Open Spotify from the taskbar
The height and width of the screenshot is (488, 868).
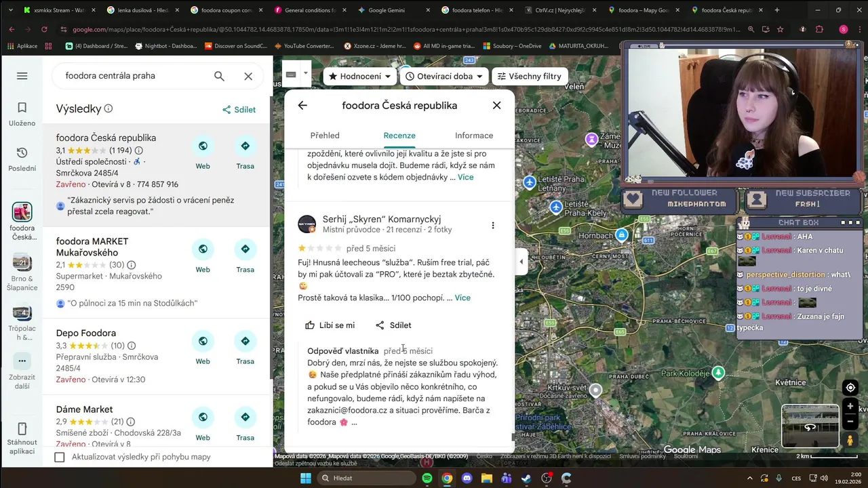(427, 478)
